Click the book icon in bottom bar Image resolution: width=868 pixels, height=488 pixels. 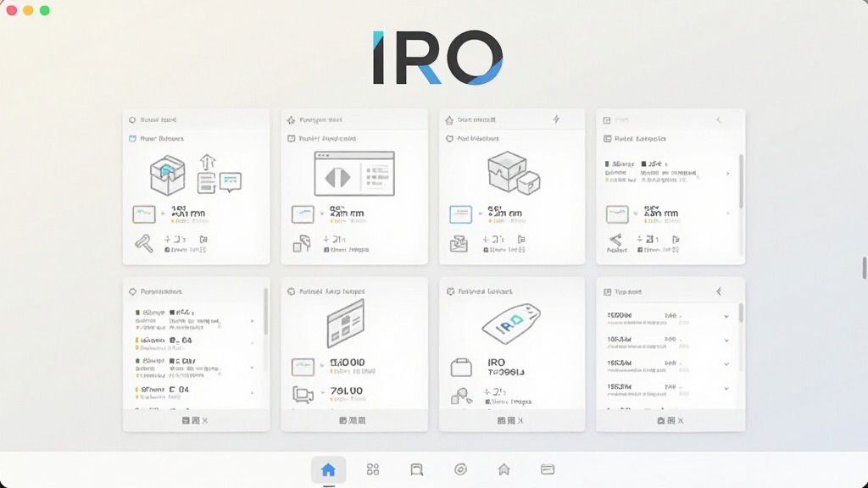[417, 469]
